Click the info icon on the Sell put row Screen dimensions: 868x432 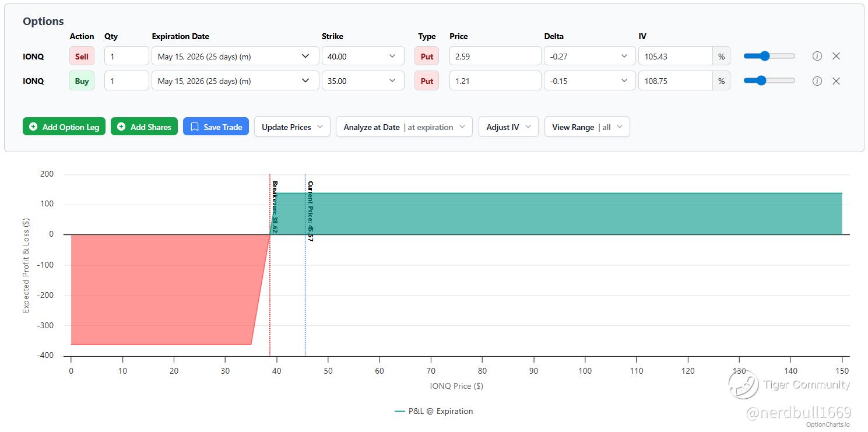(817, 57)
